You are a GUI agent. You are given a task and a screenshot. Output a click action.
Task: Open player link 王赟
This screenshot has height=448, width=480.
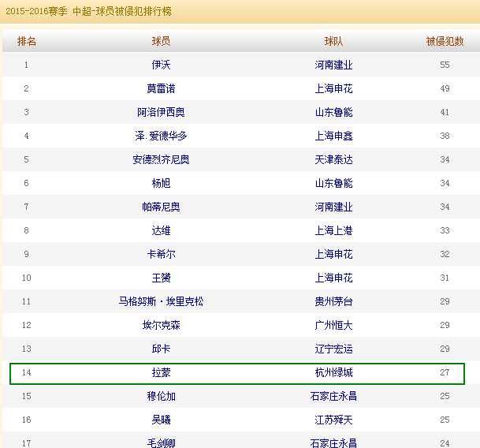(x=161, y=278)
